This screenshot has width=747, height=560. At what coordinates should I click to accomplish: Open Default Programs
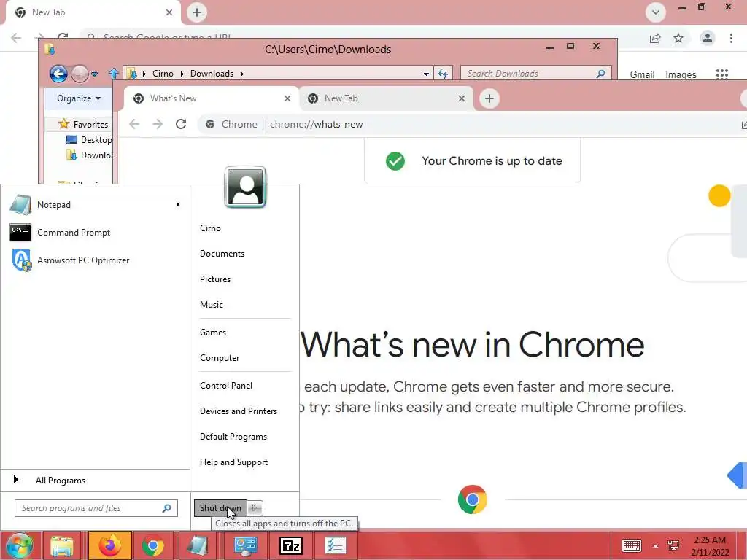[233, 437]
